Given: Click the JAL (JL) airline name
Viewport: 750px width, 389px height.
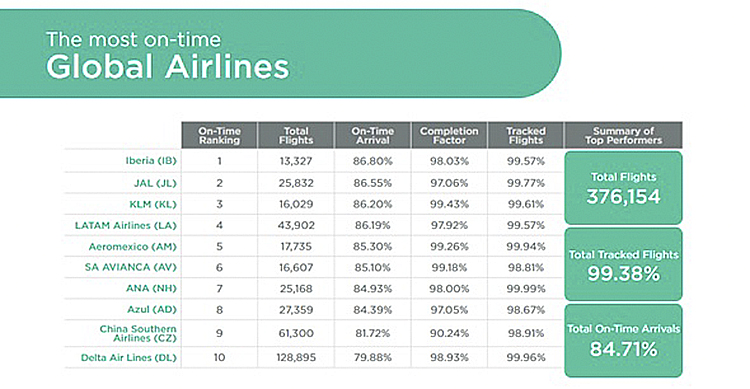Looking at the screenshot, I should (x=155, y=183).
